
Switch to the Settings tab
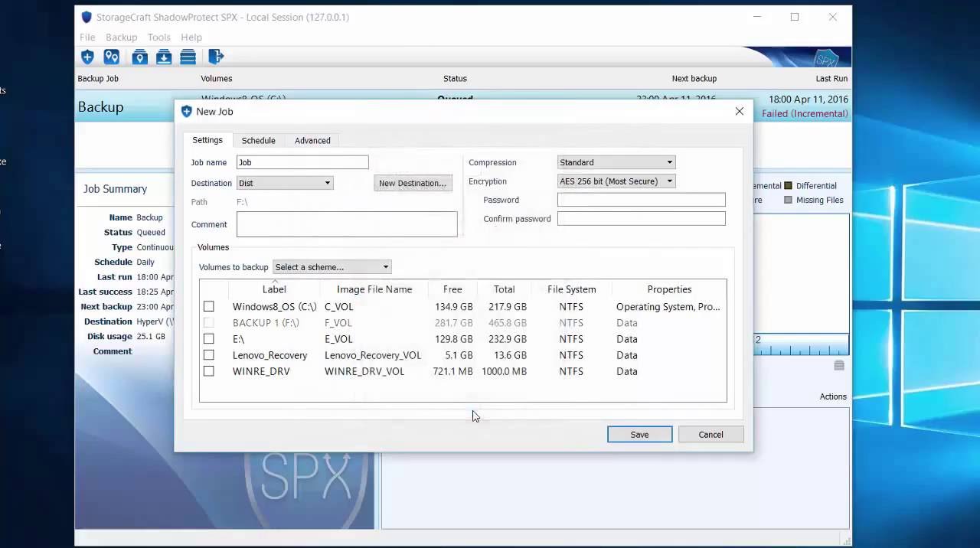click(x=207, y=140)
